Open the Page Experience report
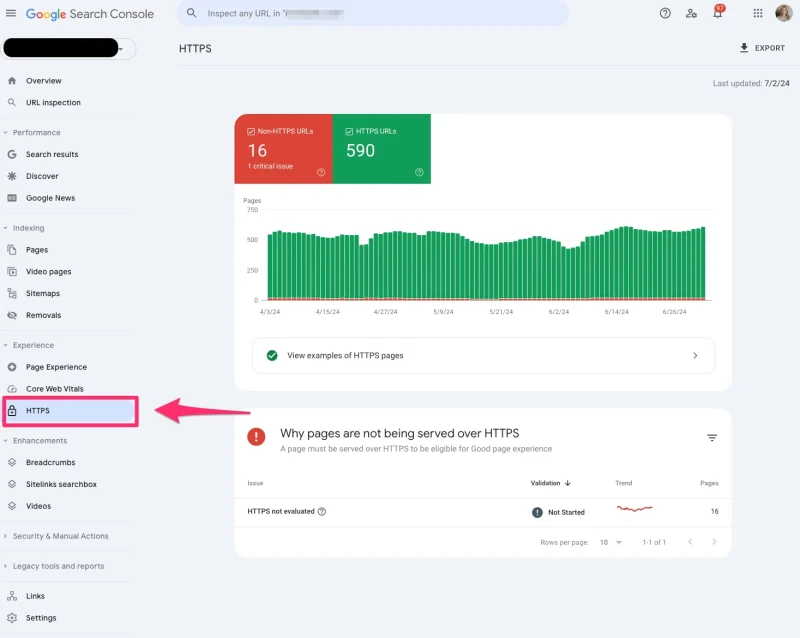This screenshot has height=638, width=800. click(x=56, y=367)
